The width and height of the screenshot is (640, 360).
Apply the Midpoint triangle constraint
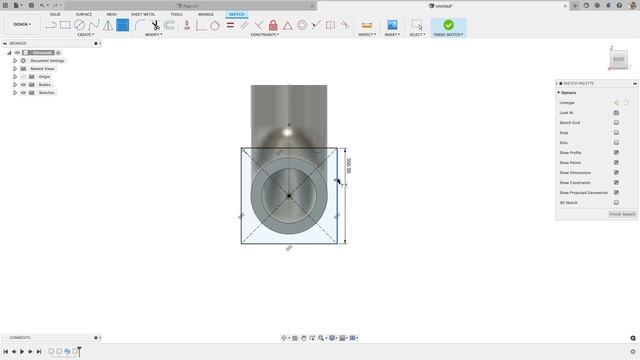pos(287,25)
